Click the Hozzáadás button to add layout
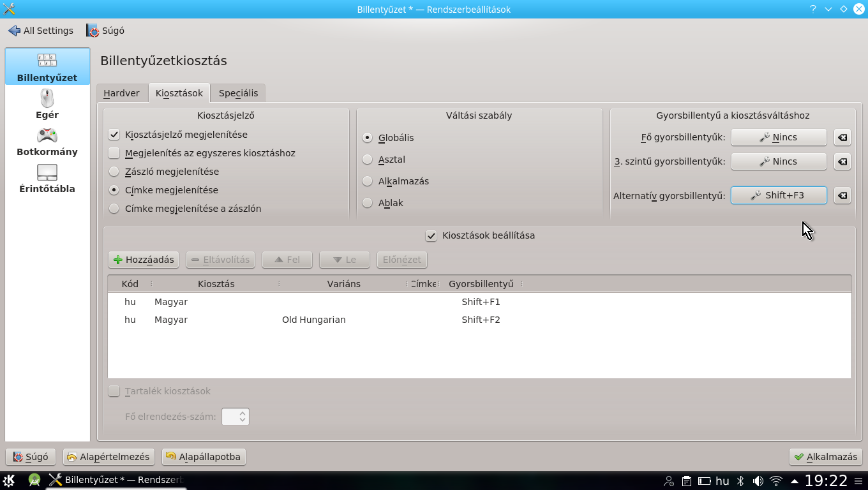This screenshot has height=490, width=868. [x=144, y=260]
